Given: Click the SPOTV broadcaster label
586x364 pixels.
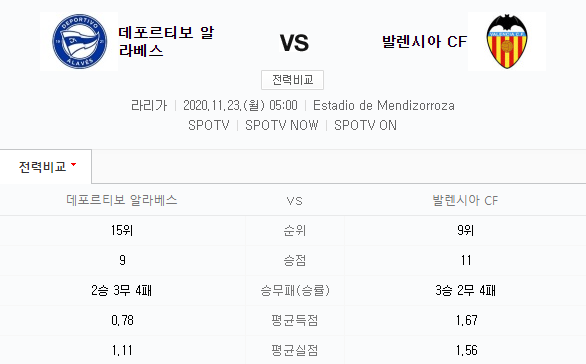Looking at the screenshot, I should point(209,125).
